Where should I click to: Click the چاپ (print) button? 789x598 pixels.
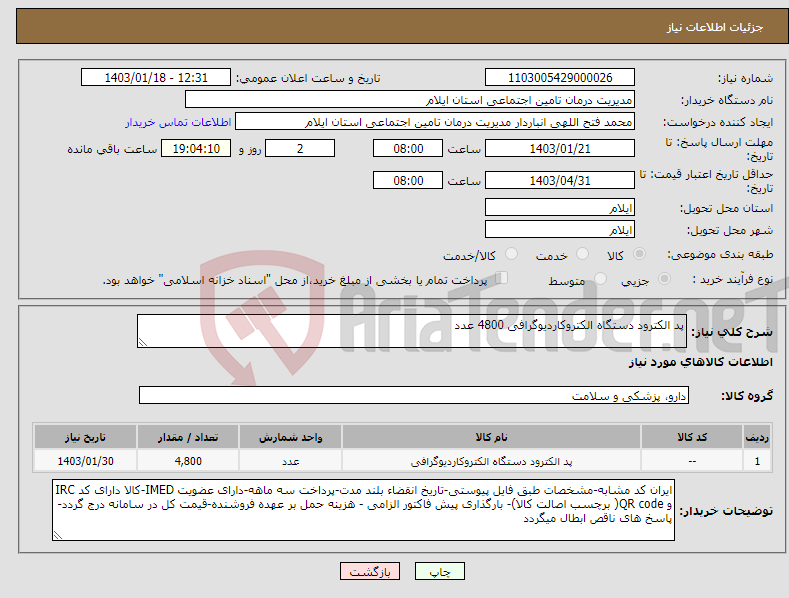[x=440, y=572]
